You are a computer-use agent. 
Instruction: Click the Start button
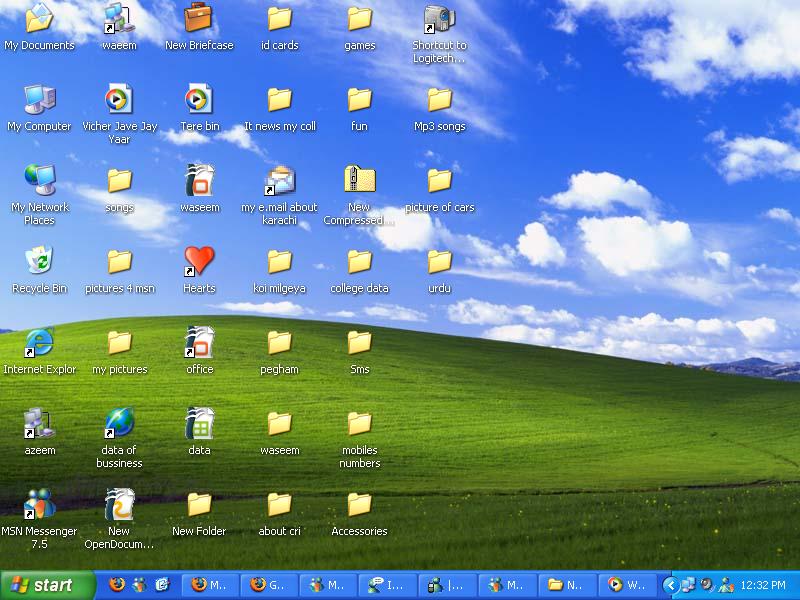[47, 585]
